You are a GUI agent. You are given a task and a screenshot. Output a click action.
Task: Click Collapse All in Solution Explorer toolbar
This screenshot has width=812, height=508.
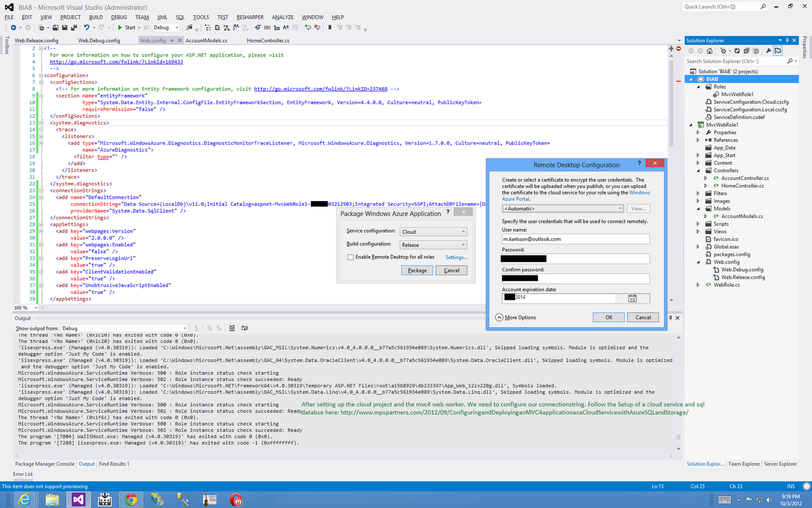(747, 51)
